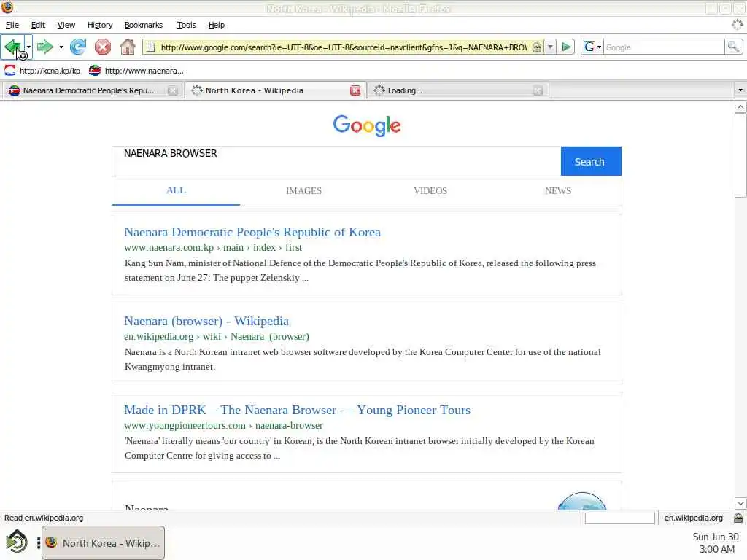Viewport: 747px width, 560px height.
Task: Click the scrollbar up arrow
Action: 740,107
